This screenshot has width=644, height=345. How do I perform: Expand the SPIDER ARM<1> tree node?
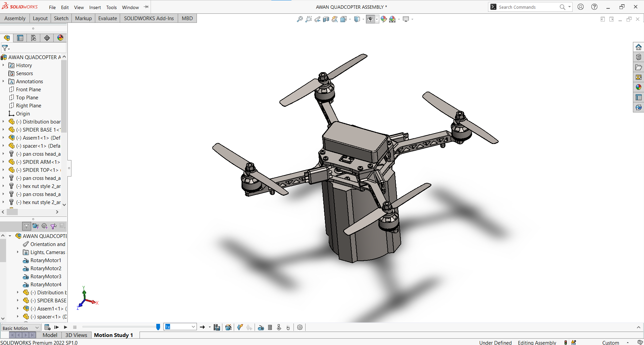[3, 162]
